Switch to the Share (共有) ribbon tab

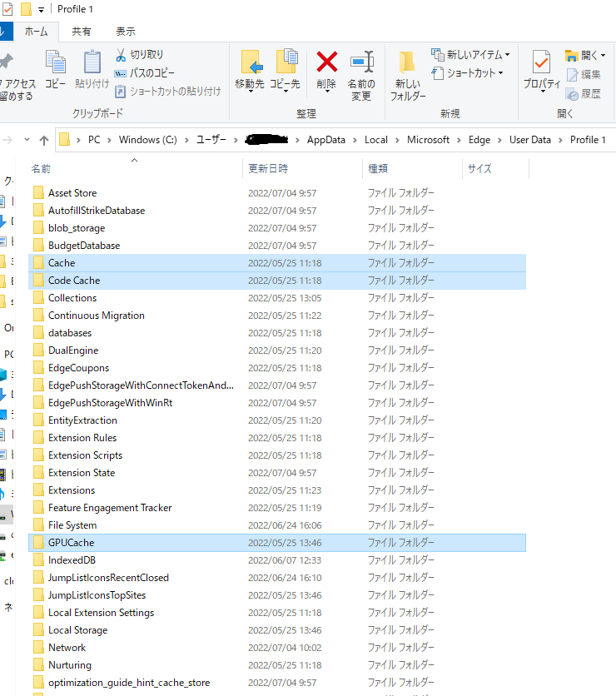(x=82, y=32)
